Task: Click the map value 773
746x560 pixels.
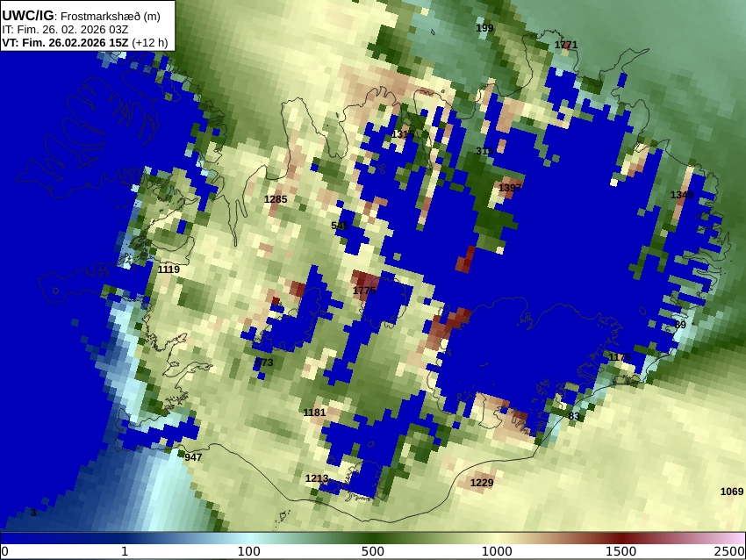Action: pyautogui.click(x=264, y=363)
